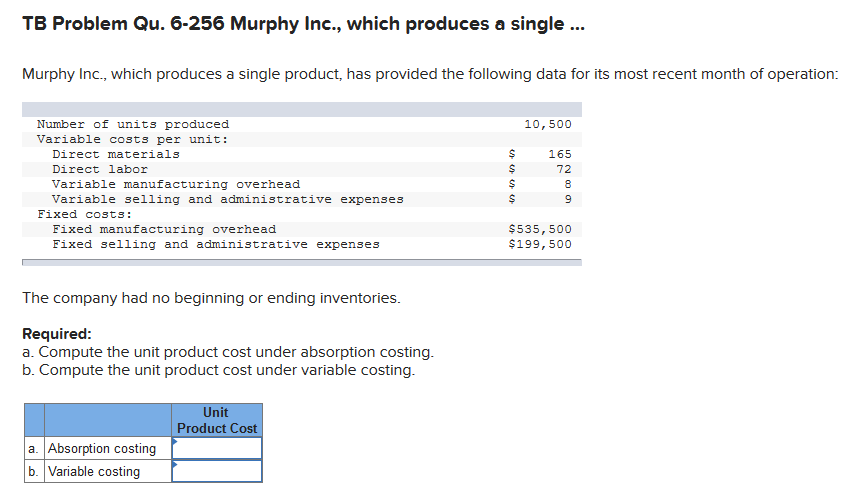Click the $199,500 fixed selling expenses value

[540, 244]
